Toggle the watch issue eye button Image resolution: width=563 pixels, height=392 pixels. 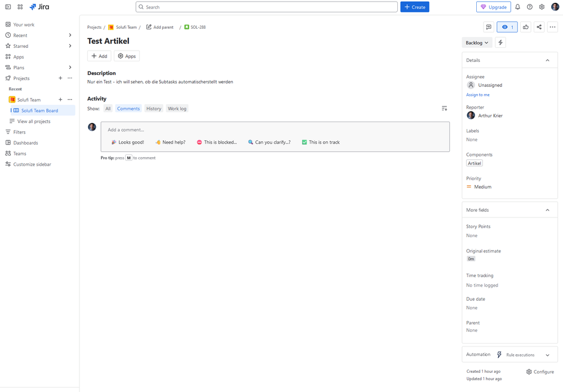[x=507, y=27]
